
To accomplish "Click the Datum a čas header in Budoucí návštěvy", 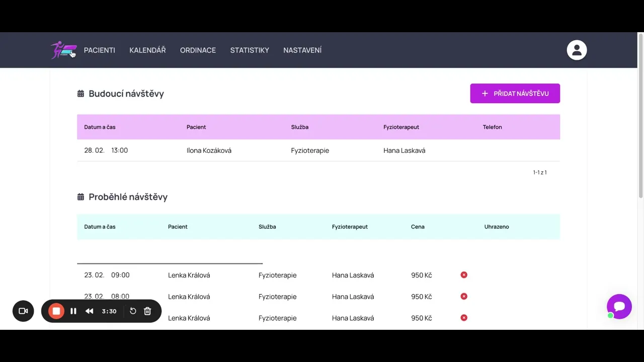I will coord(100,127).
